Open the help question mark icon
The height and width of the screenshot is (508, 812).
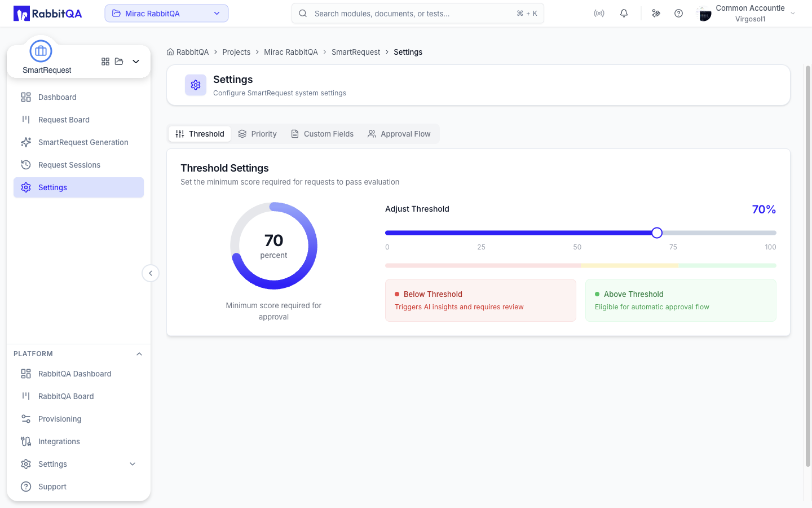(678, 14)
